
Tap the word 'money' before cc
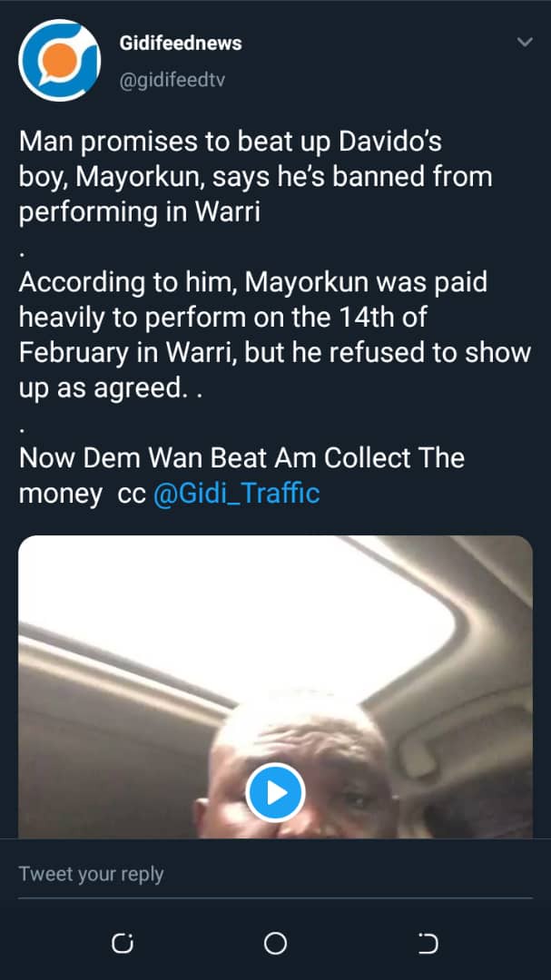tap(60, 494)
